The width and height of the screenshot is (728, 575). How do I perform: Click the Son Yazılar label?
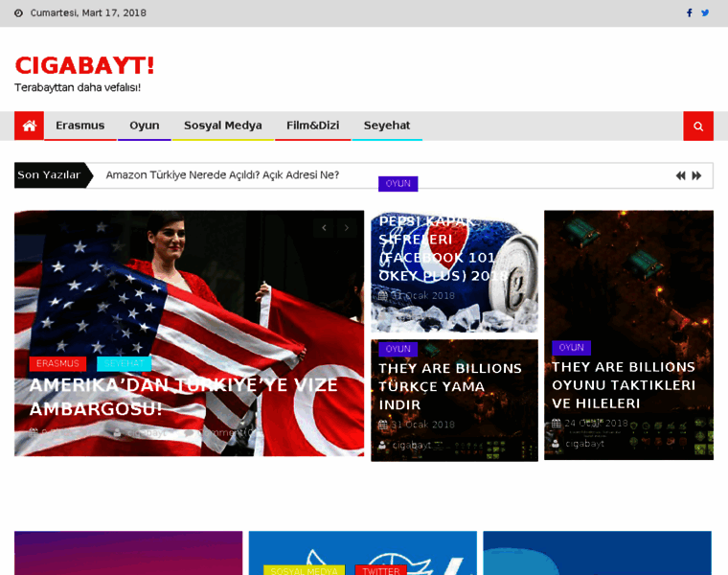pos(49,175)
